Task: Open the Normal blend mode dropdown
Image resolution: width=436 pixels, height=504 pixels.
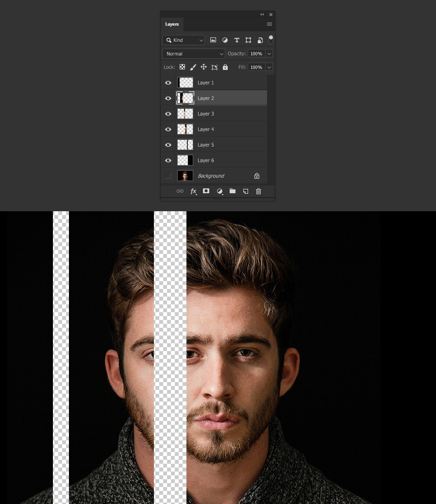Action: click(x=193, y=54)
